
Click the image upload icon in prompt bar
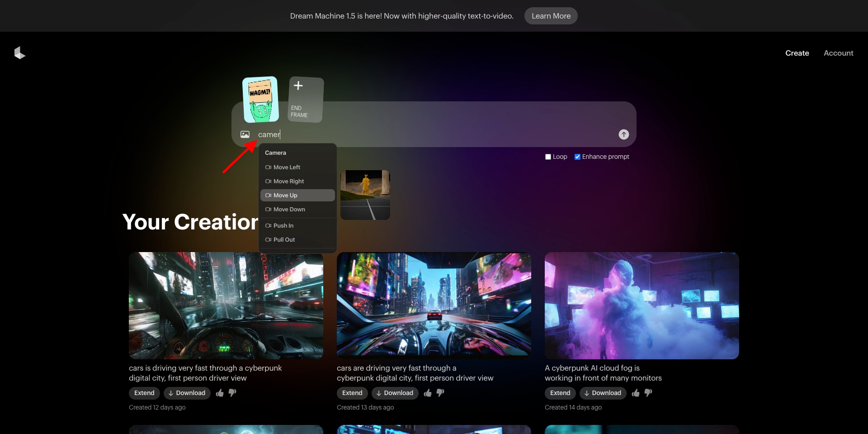tap(245, 134)
